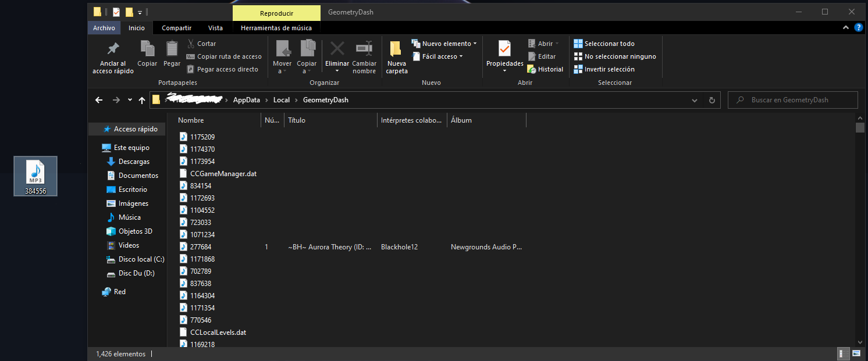Click the Buscar en GeometryDash field
This screenshot has height=361, width=868.
[x=793, y=100]
